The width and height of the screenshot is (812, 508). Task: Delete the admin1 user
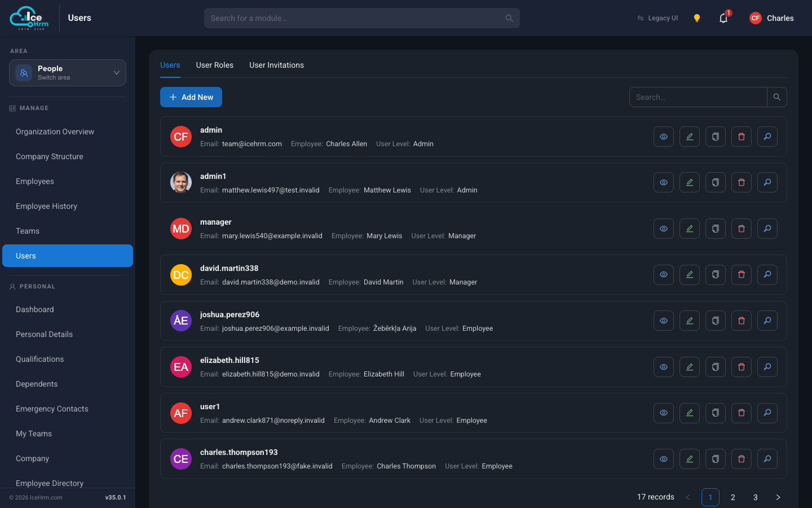[x=742, y=182]
